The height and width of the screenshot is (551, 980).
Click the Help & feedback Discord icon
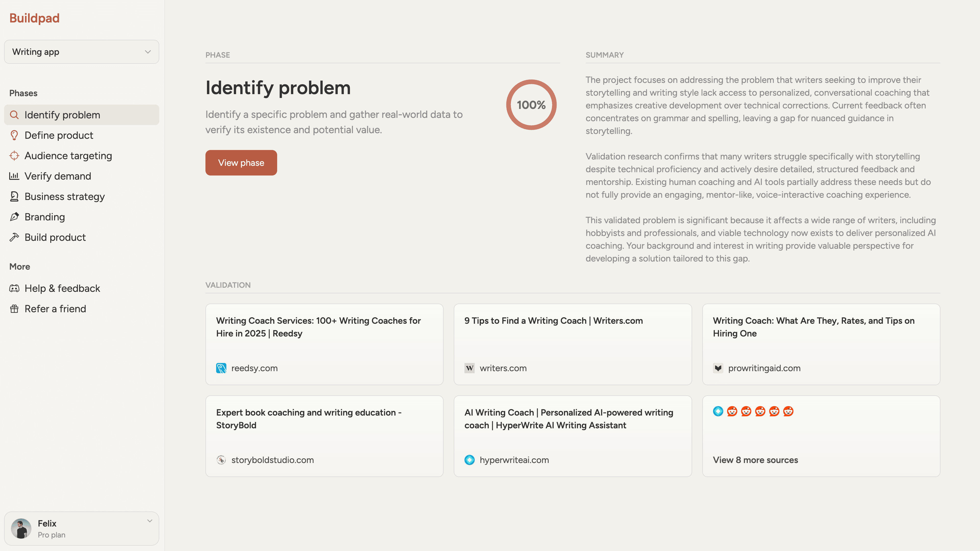coord(14,288)
